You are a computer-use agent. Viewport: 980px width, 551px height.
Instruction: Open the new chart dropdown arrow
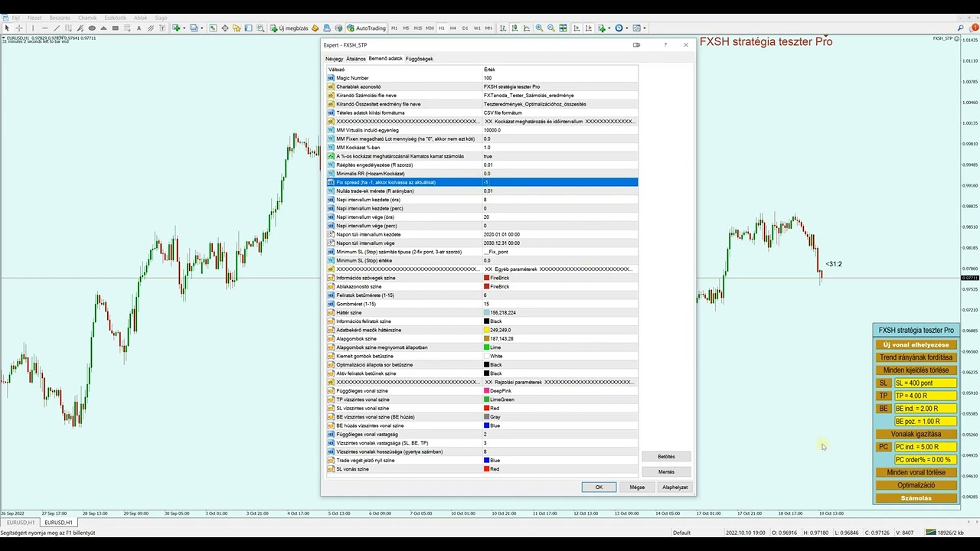pyautogui.click(x=185, y=28)
